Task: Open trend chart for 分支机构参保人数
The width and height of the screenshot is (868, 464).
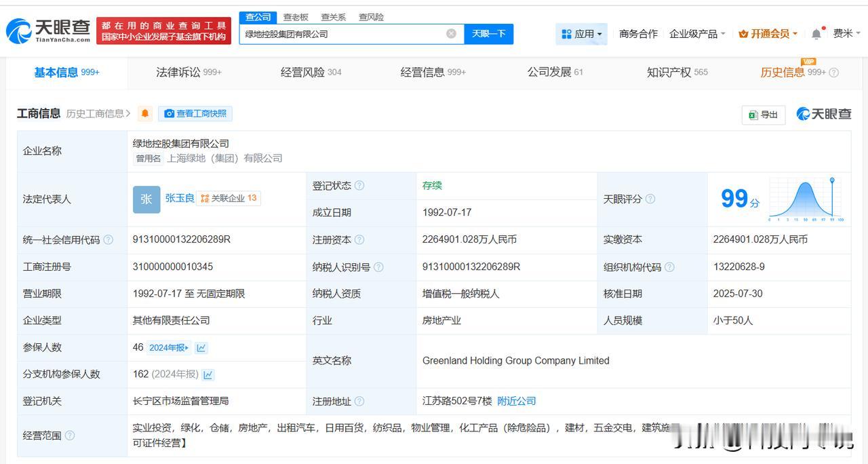Action: tap(208, 374)
